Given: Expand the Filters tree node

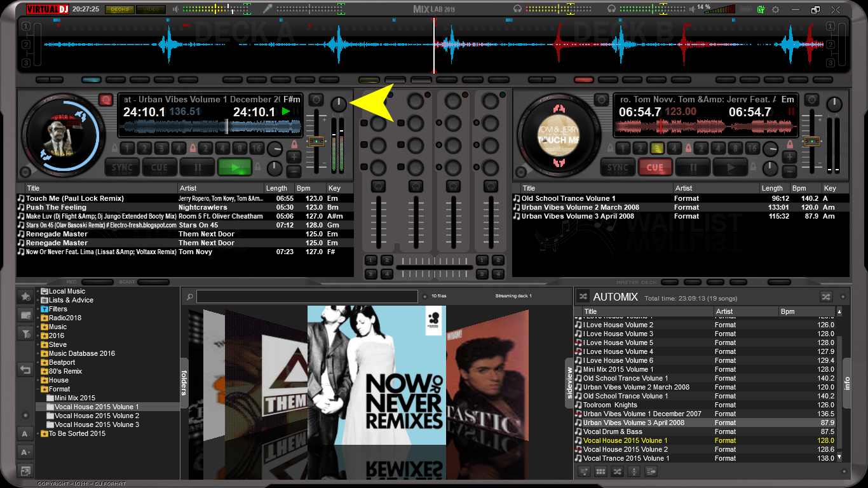Looking at the screenshot, I should click(38, 309).
